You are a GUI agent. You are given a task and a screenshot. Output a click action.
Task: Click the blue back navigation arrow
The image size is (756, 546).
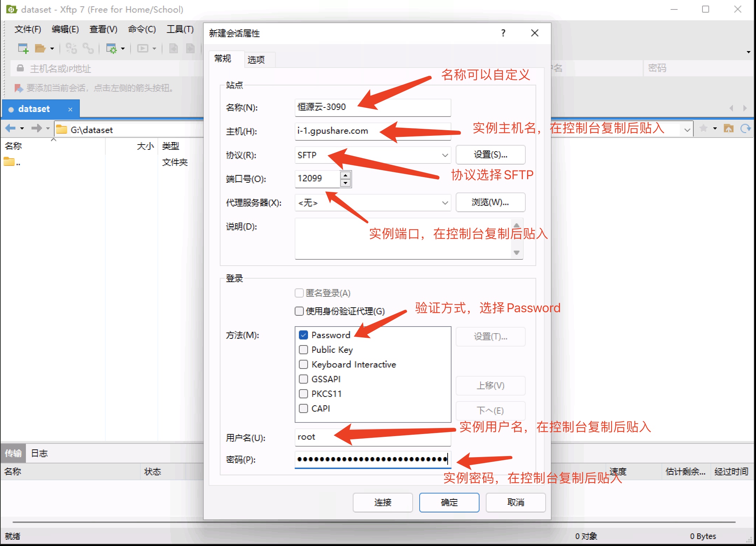(10, 128)
